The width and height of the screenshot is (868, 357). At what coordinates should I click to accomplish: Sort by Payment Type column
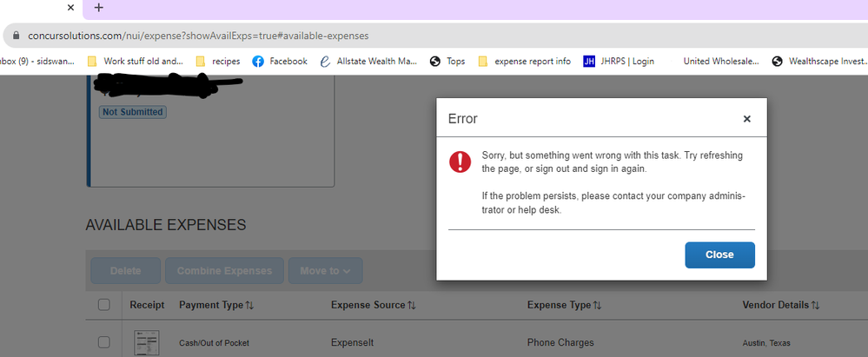(216, 305)
